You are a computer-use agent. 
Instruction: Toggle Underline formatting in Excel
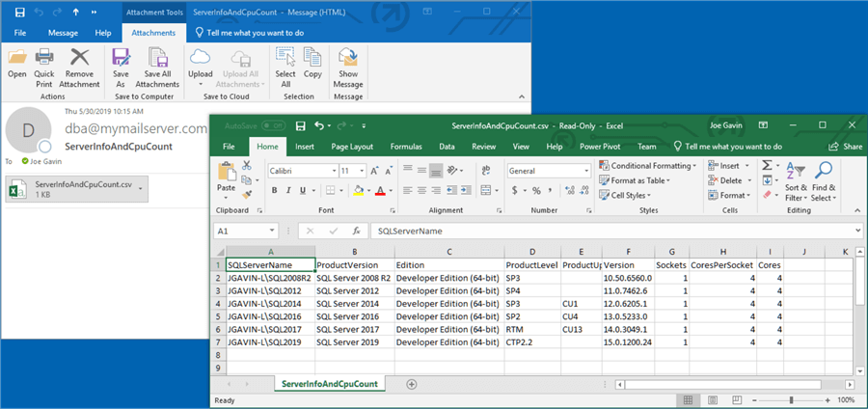[x=303, y=190]
